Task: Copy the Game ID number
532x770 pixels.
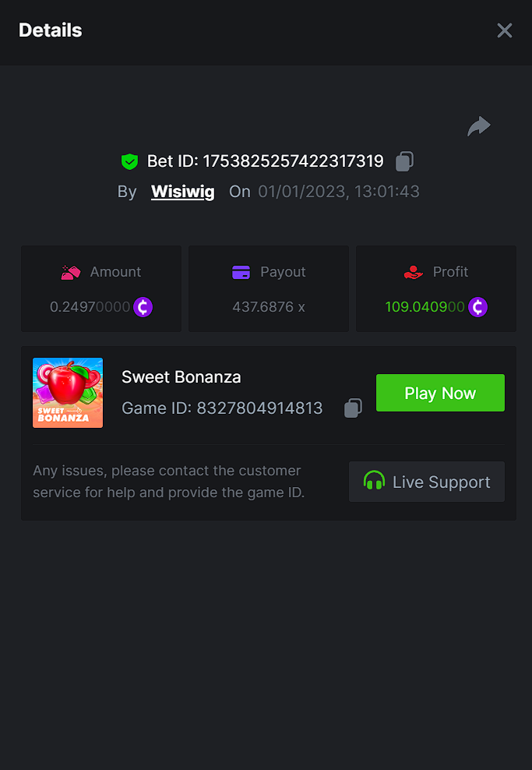Action: (x=353, y=408)
